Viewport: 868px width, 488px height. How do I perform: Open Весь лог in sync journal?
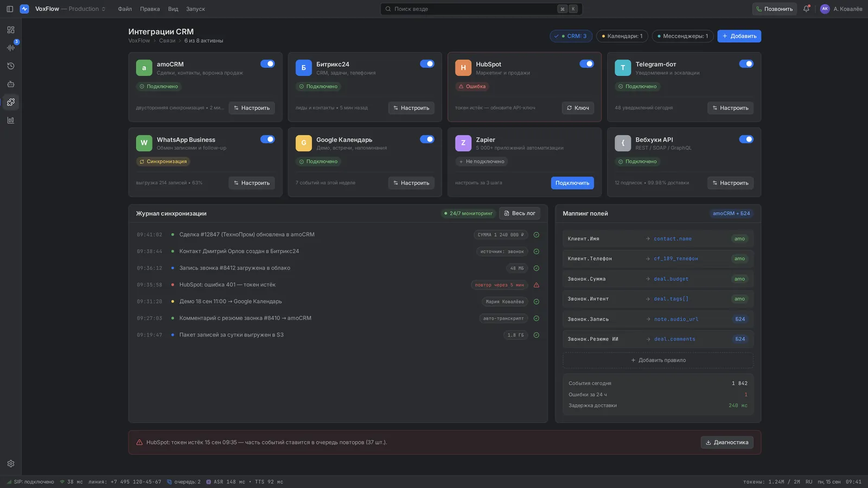[520, 214]
